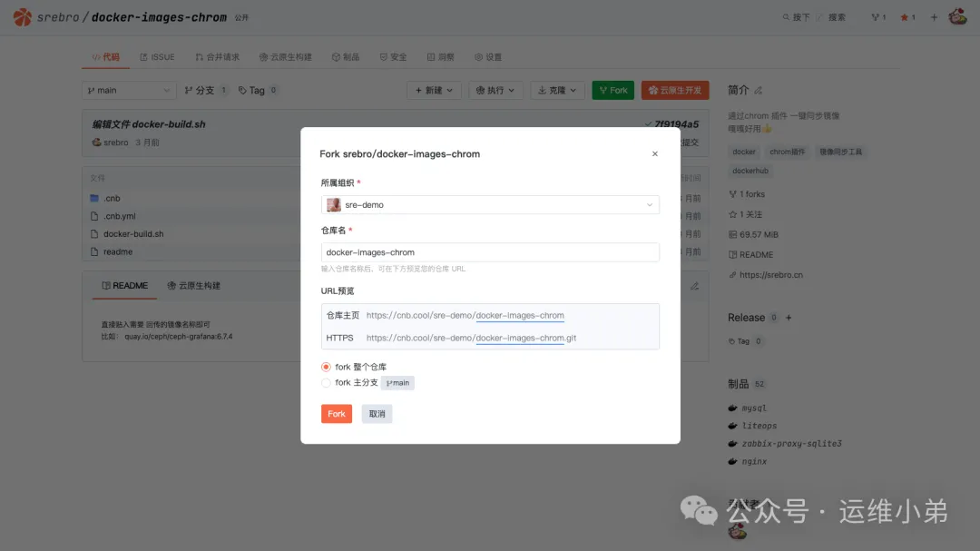Click the star icon in the header

[904, 17]
